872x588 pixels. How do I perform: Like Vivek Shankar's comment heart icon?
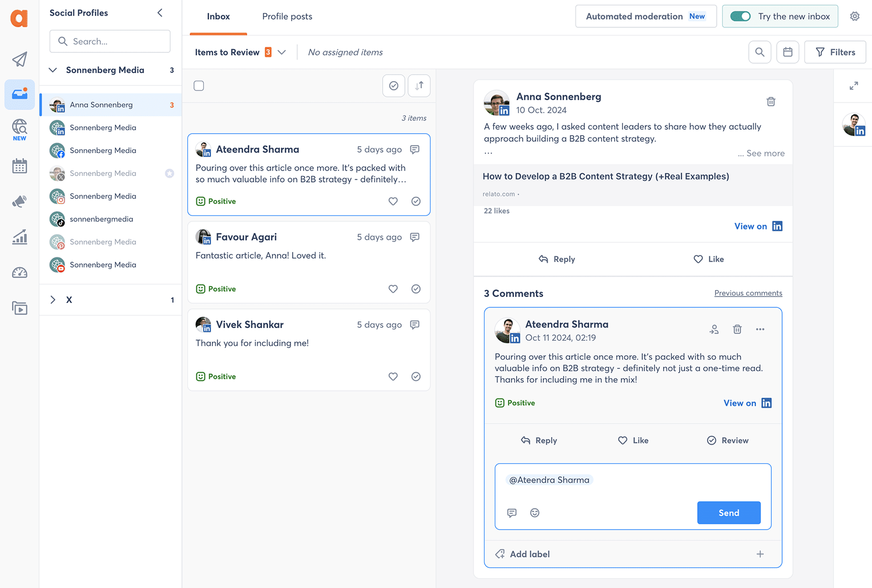393,377
